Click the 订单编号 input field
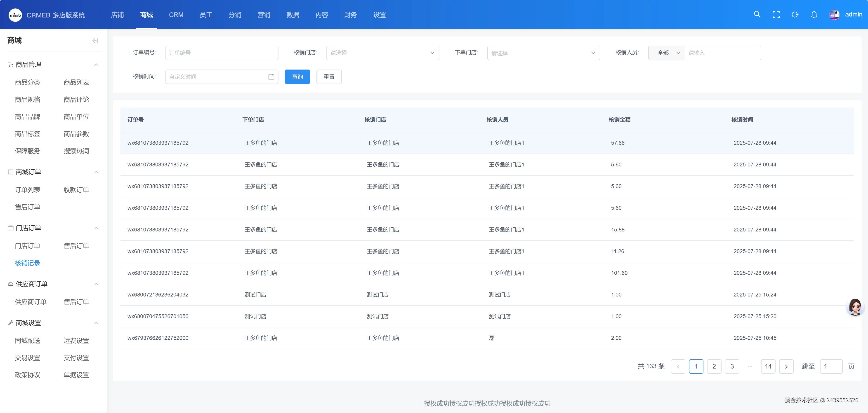868x413 pixels. pyautogui.click(x=222, y=53)
